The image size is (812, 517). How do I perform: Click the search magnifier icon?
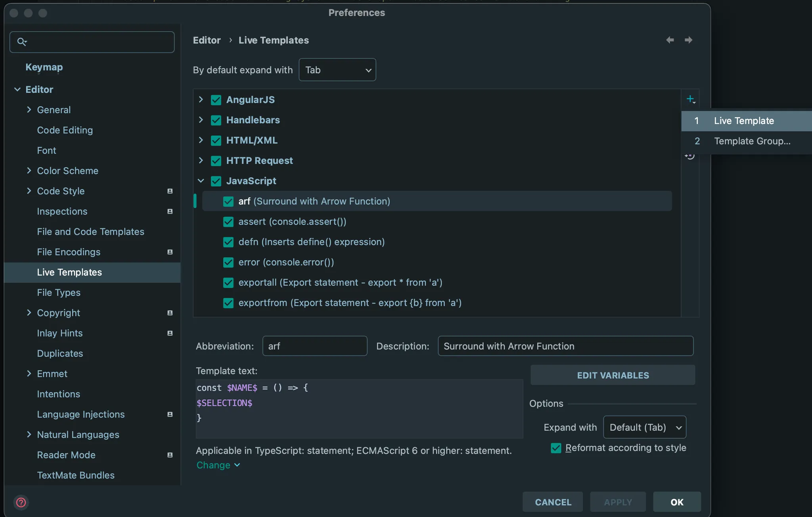pyautogui.click(x=22, y=42)
